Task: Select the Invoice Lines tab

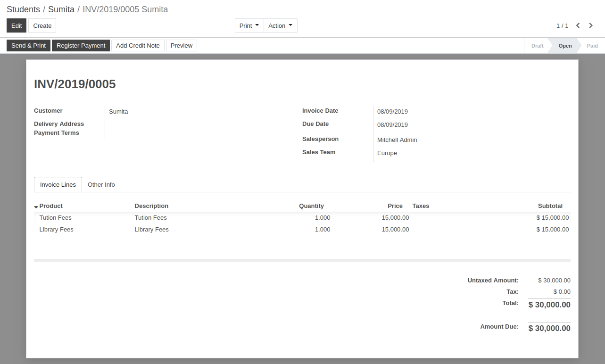Action: tap(58, 184)
